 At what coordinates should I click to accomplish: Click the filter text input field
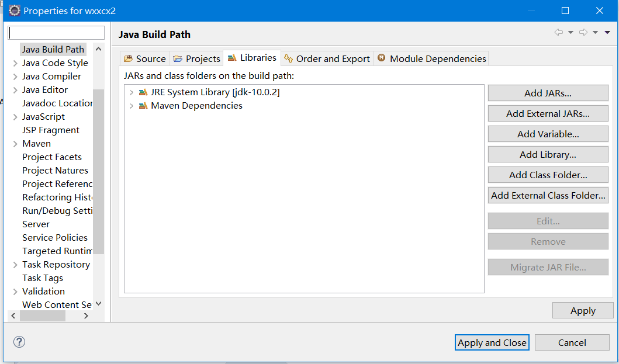[x=56, y=33]
